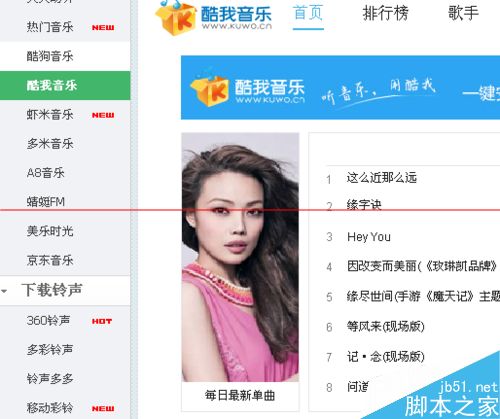Click NEW badge beside 虾米音乐
Image resolution: width=500 pixels, height=419 pixels.
click(x=103, y=115)
